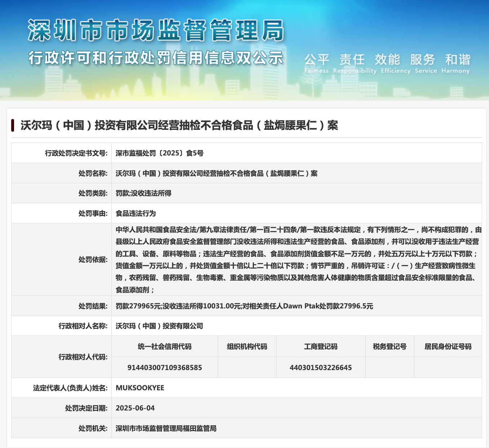
Task: Click the legal basis paragraph starting 中华人民共和国食品安全法
Action: (x=298, y=260)
